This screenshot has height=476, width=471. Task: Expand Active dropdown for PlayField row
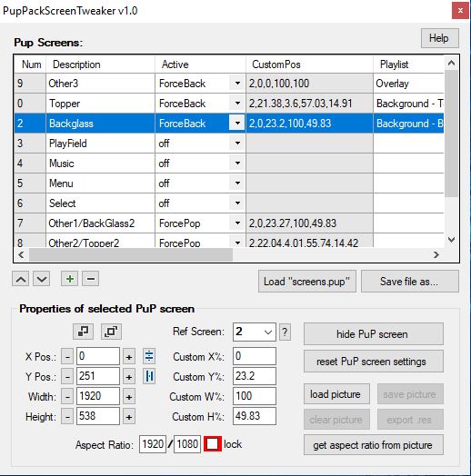point(237,143)
